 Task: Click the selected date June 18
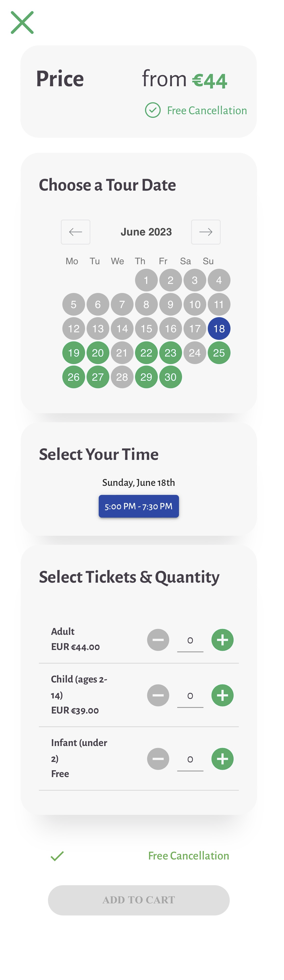tap(219, 329)
